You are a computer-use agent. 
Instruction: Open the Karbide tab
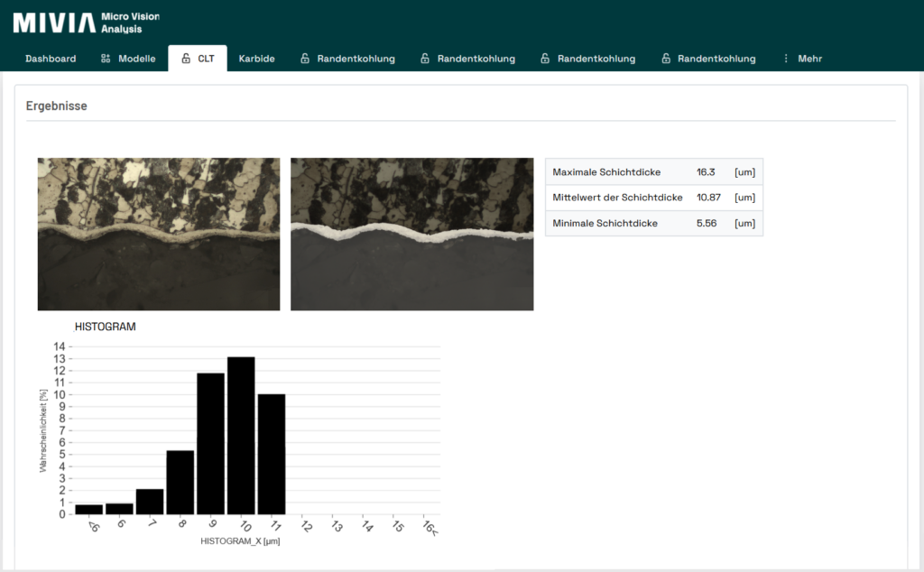click(256, 59)
